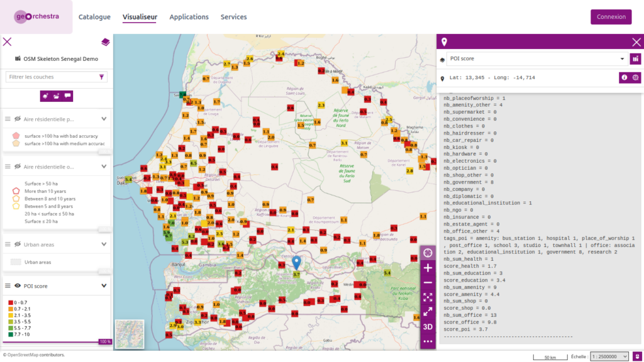Click the score_education = 3.4 line
Viewport: 644px width, 362px height.
(x=474, y=280)
